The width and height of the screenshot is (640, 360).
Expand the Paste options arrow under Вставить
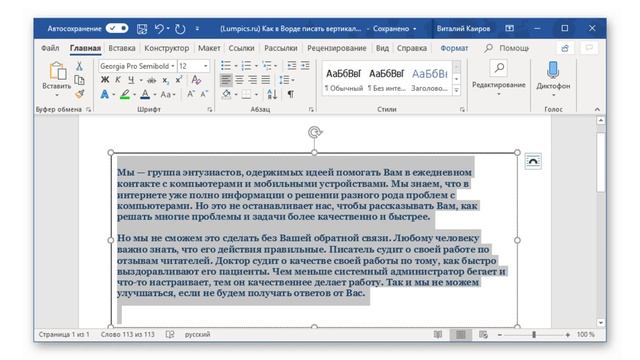point(57,96)
